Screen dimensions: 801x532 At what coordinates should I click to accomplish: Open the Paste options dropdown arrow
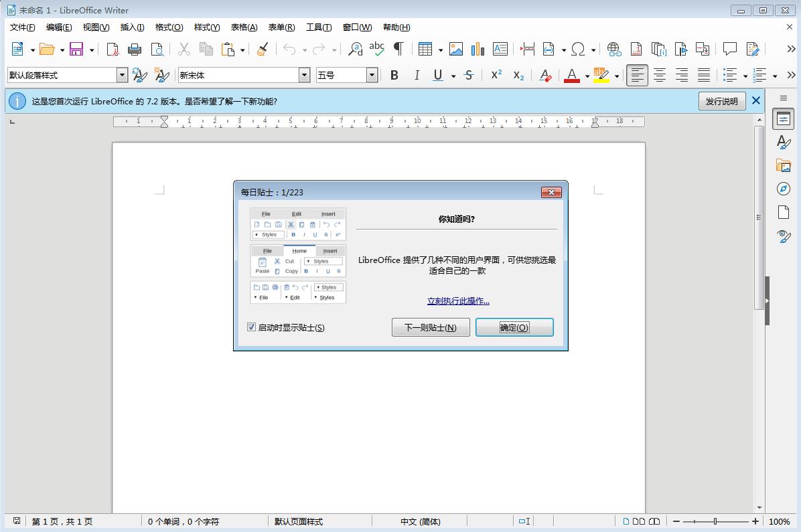tap(242, 50)
